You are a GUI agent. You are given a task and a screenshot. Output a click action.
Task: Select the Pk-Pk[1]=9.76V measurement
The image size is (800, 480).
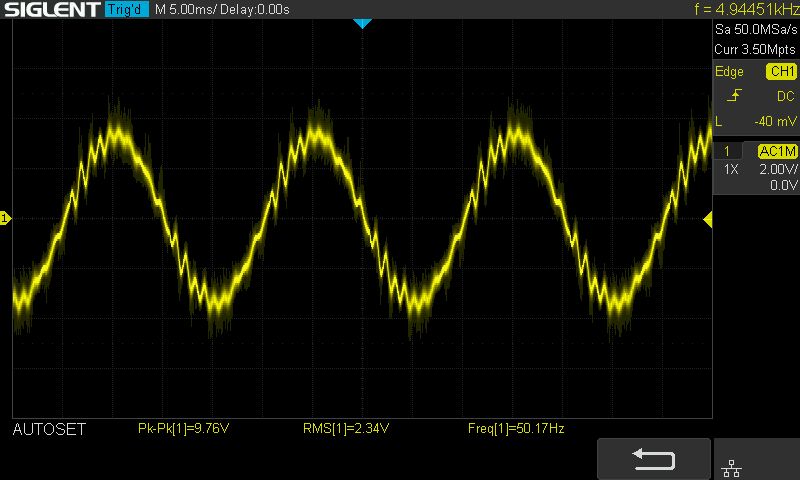(184, 428)
